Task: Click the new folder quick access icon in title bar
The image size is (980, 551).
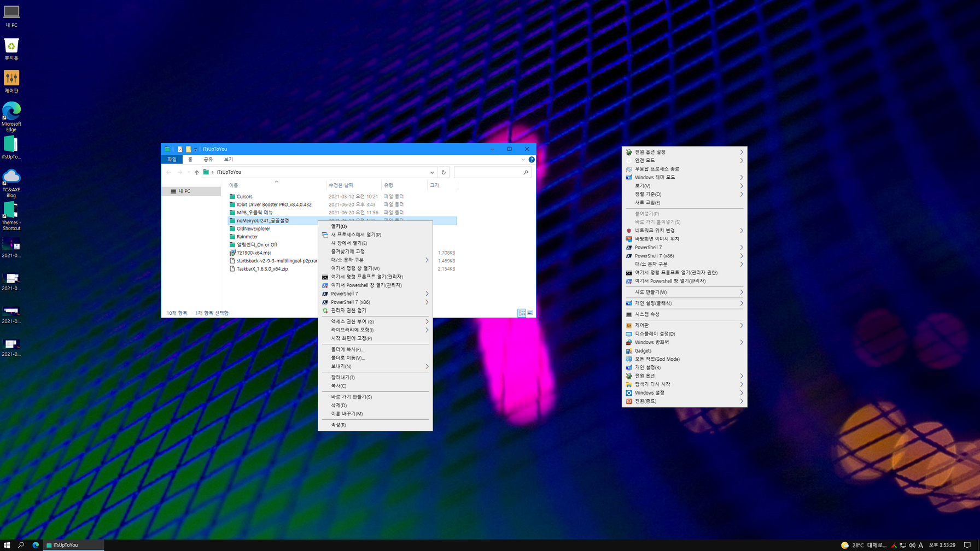Action: pyautogui.click(x=188, y=149)
